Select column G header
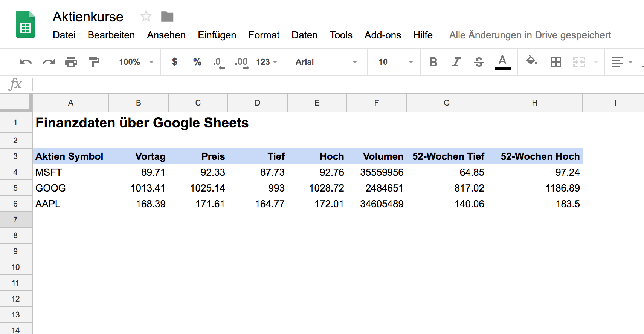644x334 pixels. point(447,103)
